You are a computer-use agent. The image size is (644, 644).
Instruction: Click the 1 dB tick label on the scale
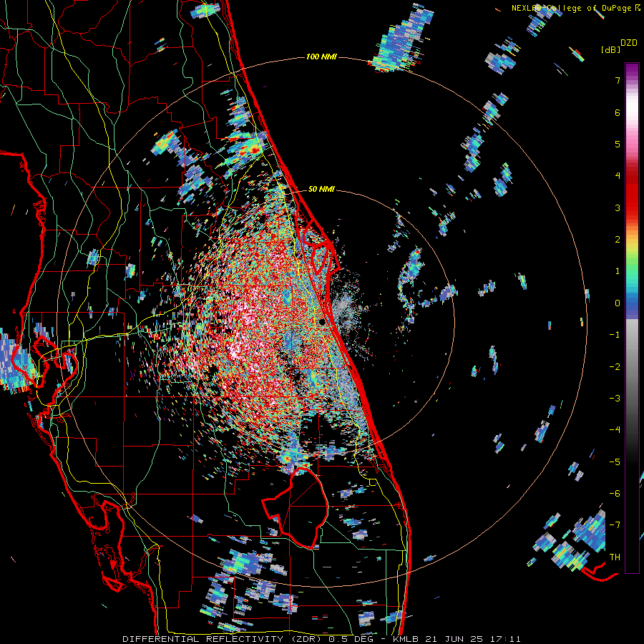point(618,271)
